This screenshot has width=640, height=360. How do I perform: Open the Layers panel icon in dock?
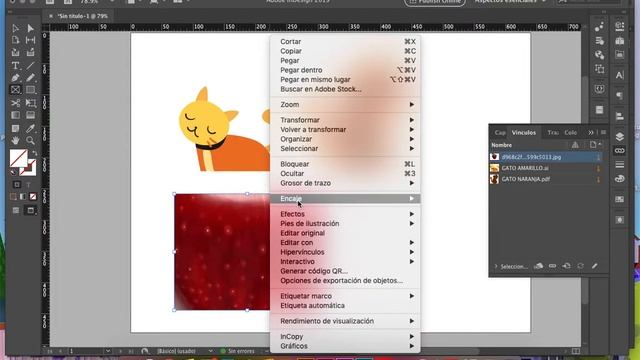pos(620,136)
